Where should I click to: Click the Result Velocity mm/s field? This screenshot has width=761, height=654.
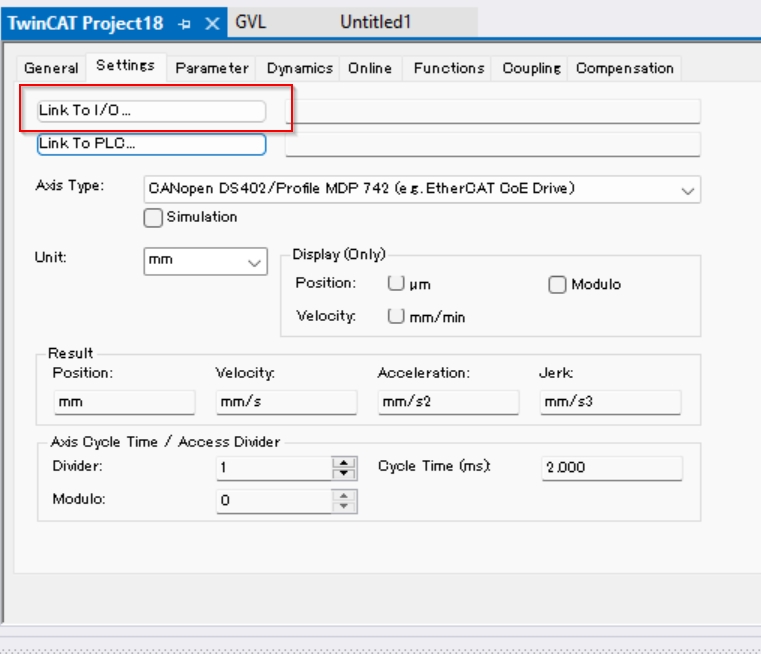coord(286,402)
